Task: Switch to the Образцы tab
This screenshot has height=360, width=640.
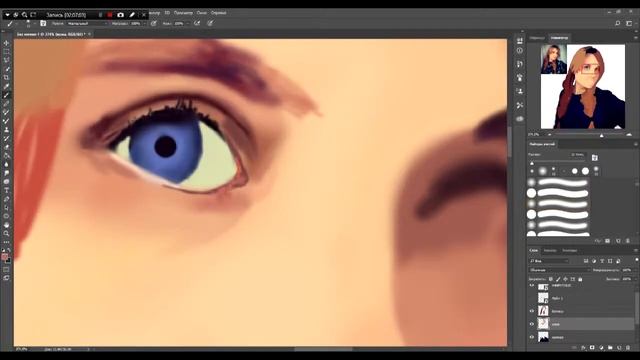Action: point(537,38)
